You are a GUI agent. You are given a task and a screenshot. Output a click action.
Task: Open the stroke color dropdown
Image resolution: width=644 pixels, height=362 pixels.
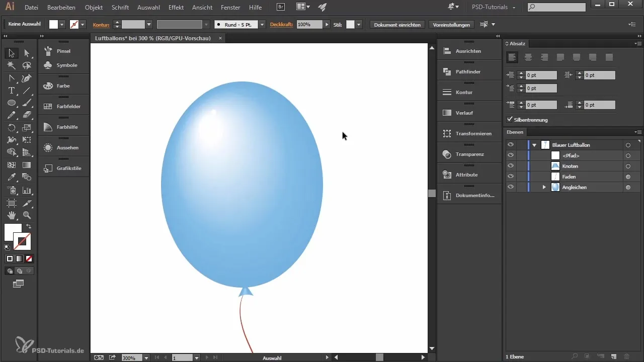click(x=83, y=24)
